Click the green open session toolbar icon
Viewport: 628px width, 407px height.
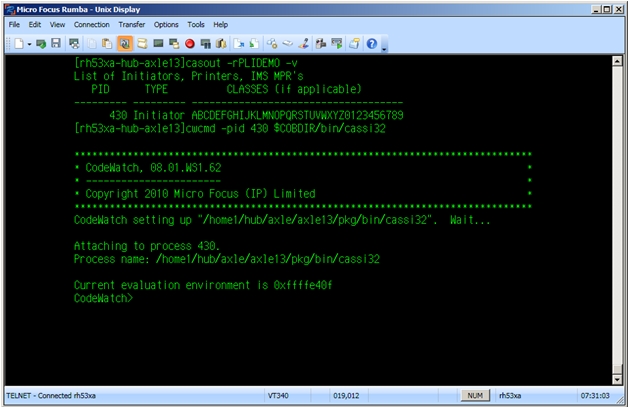click(41, 43)
